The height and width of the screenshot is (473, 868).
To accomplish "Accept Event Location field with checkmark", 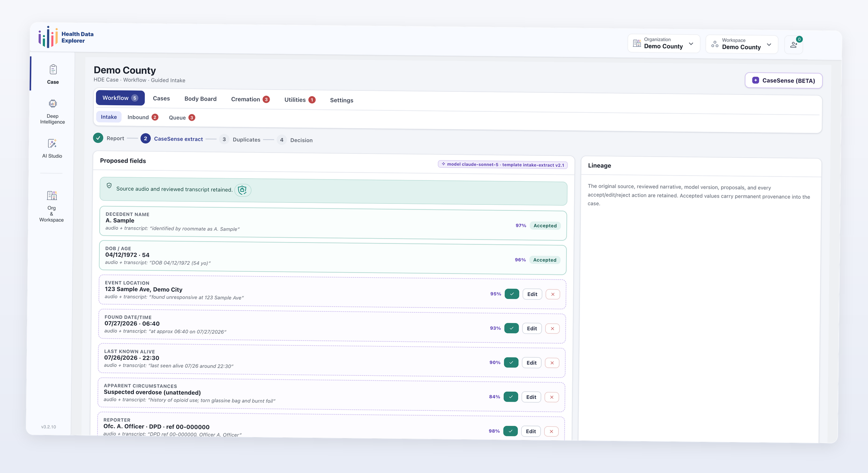I will [511, 294].
